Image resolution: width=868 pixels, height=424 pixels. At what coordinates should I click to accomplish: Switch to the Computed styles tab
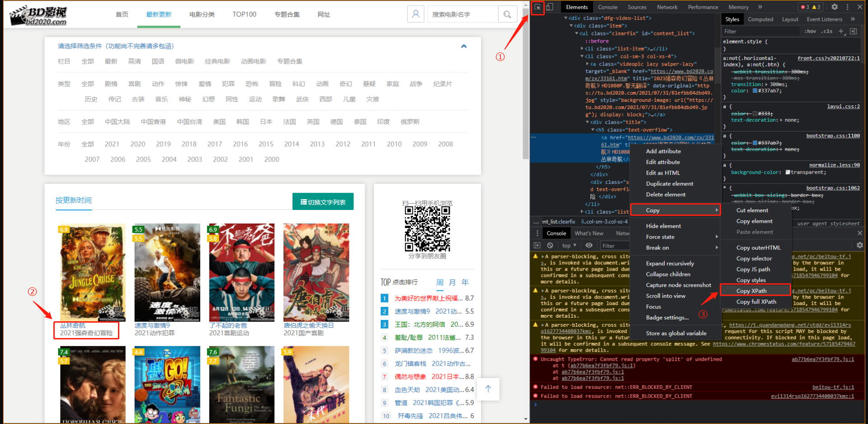760,19
